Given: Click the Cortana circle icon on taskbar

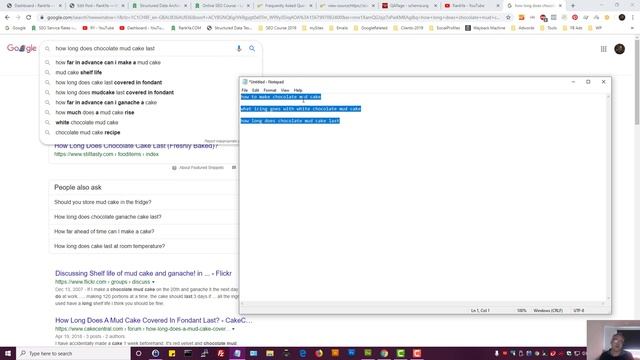Looking at the screenshot, I should pyautogui.click(x=138, y=353).
